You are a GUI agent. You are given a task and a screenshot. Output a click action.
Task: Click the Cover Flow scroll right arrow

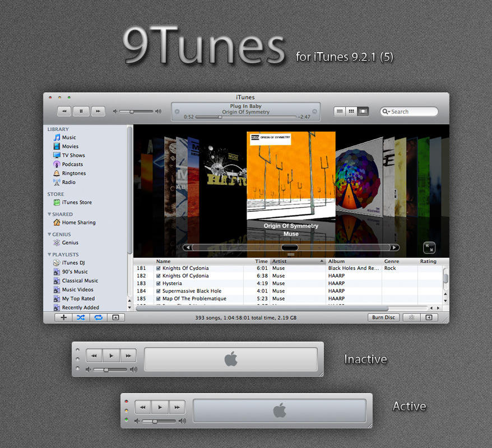click(x=394, y=248)
